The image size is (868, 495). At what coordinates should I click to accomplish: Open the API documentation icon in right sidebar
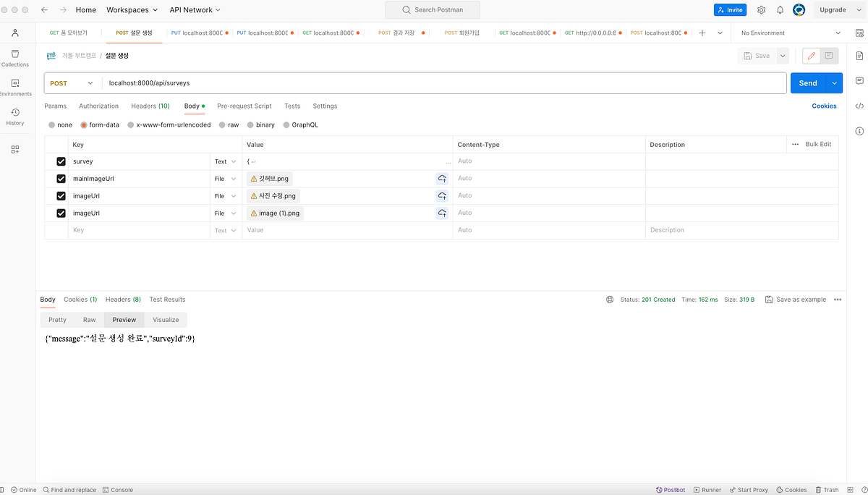coord(859,55)
